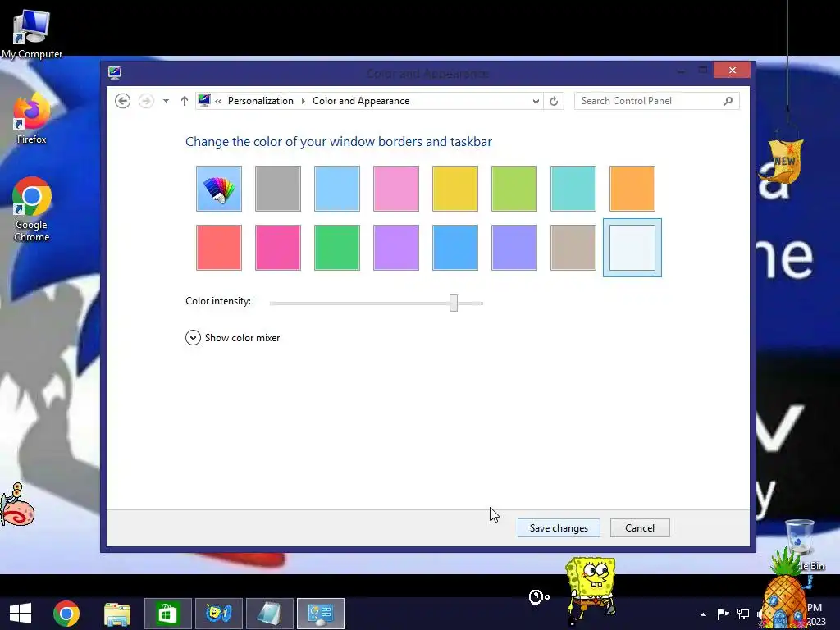Pick the lime green swatch
Image resolution: width=840 pixels, height=630 pixels.
coord(514,189)
